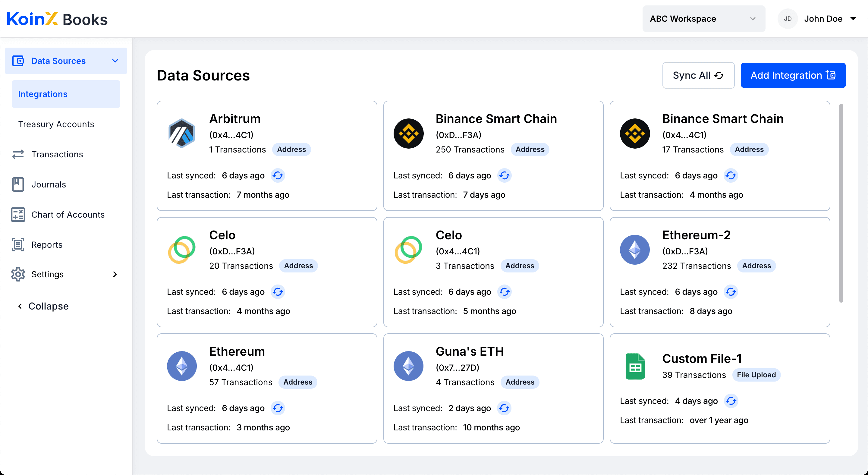Screen dimensions: 868x475
Task: Open Treasury Accounts
Action: [x=56, y=124]
